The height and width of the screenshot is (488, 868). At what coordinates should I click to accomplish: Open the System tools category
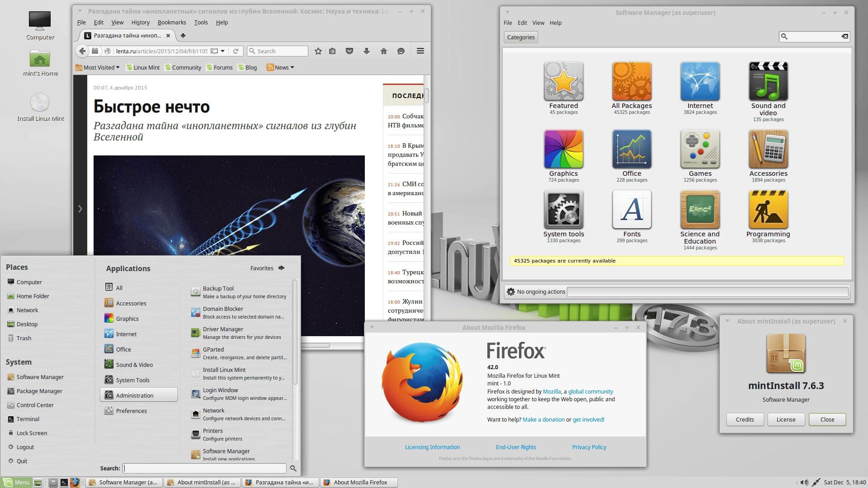click(563, 216)
